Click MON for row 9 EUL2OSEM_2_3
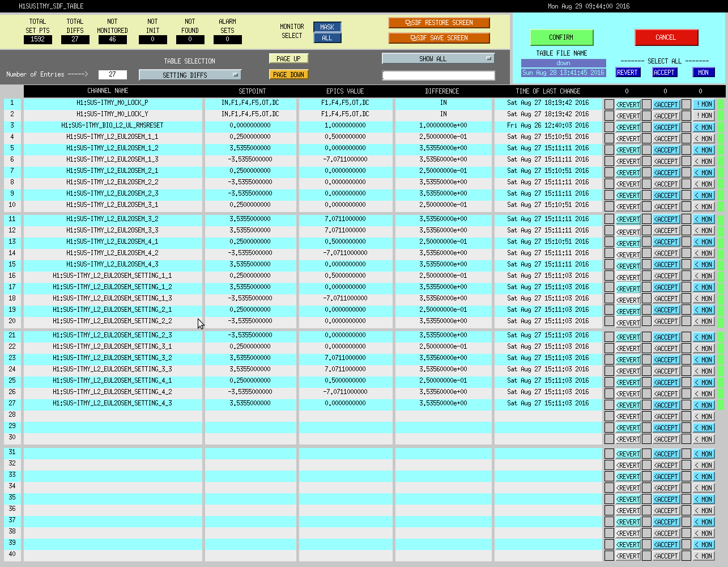728x567 pixels. click(x=704, y=195)
